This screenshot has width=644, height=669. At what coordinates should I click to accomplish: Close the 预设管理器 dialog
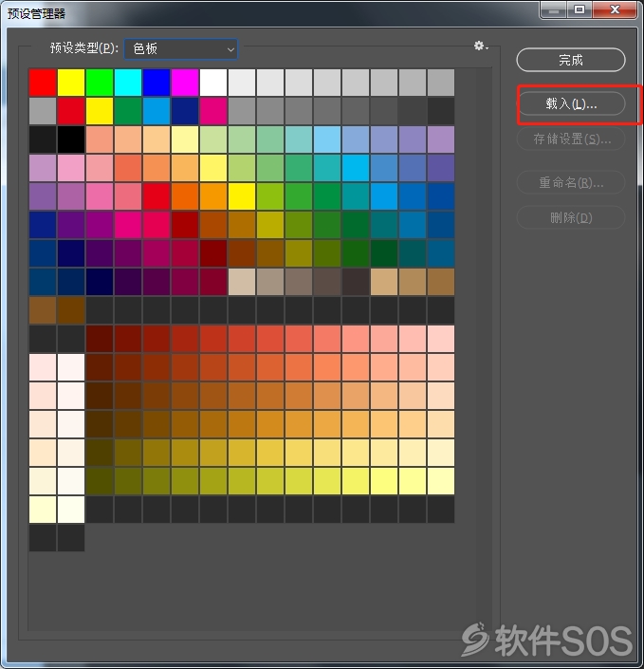tap(615, 9)
